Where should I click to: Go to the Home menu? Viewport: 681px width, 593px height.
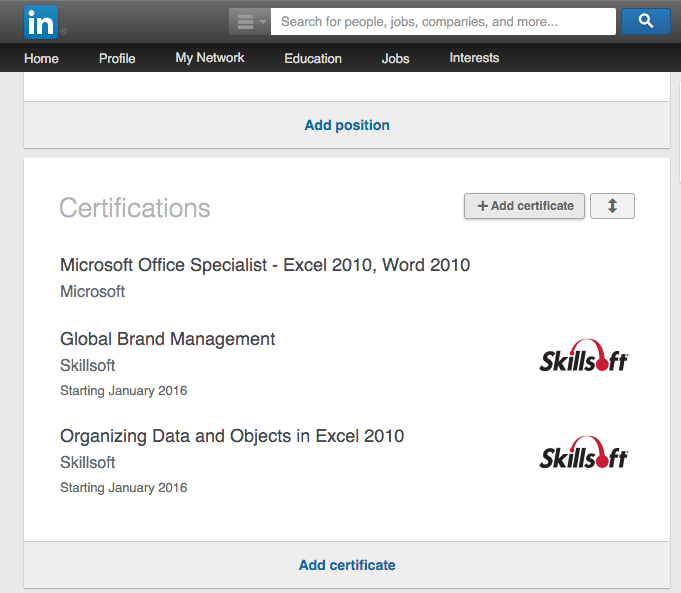(41, 59)
